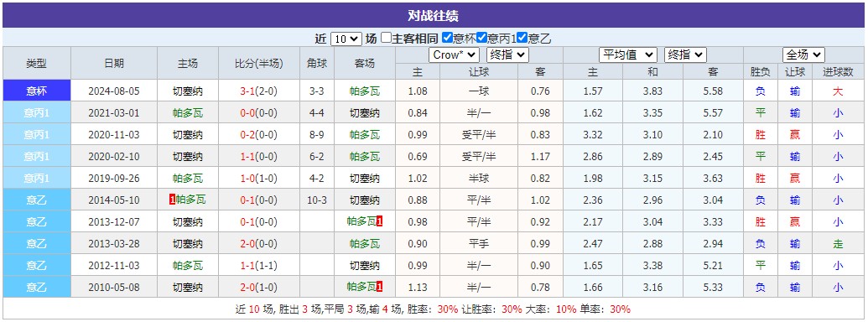Click the 意杯 league label in 2024-08-05 row
868x322 pixels.
[37, 91]
